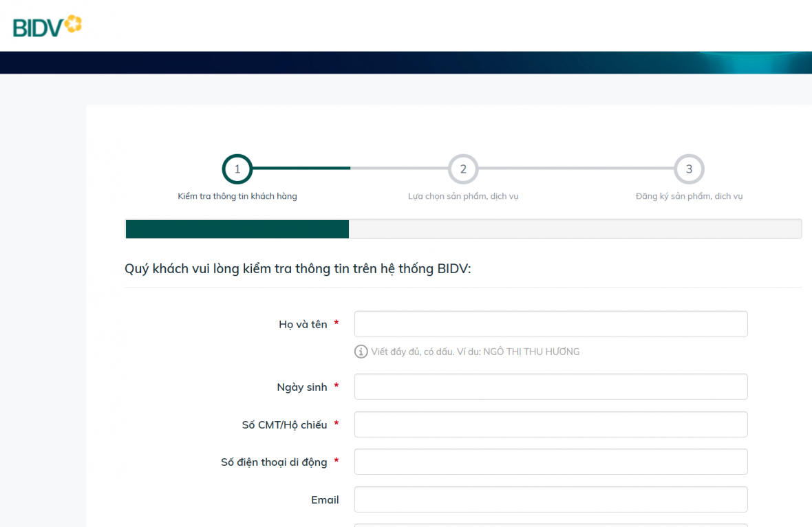
Task: Click into the 'Số CMT/Hộ chiếu' field
Action: pyautogui.click(x=551, y=424)
